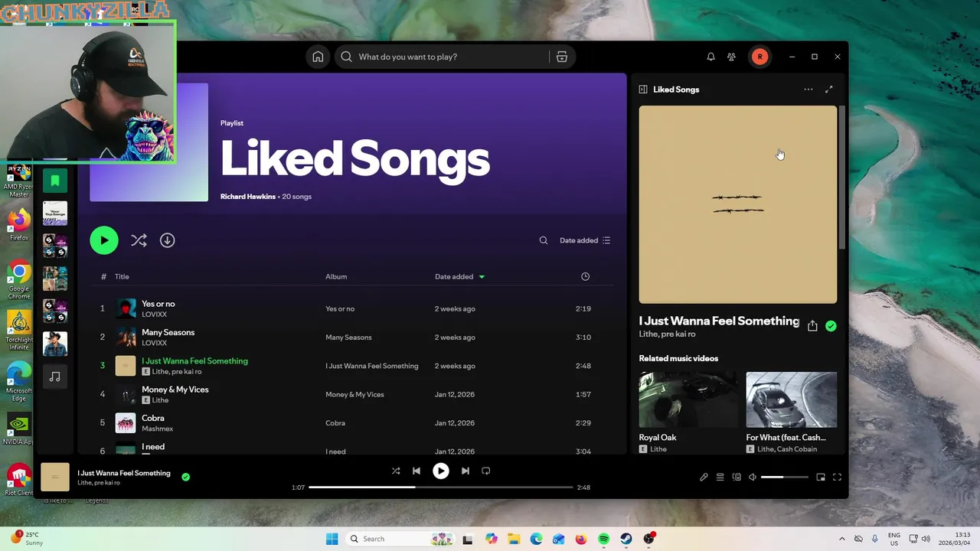Image resolution: width=980 pixels, height=551 pixels.
Task: Open the What's New bell notifications
Action: click(x=710, y=57)
